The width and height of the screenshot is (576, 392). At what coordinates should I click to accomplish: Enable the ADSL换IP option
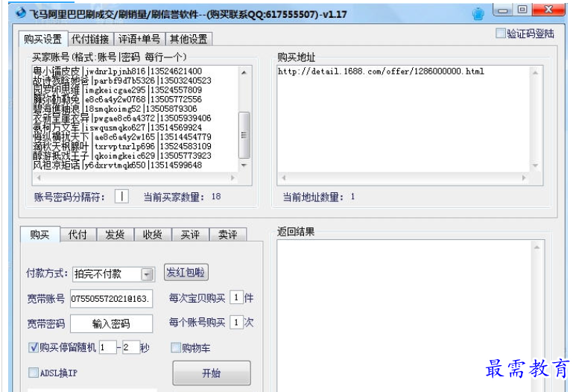[34, 373]
